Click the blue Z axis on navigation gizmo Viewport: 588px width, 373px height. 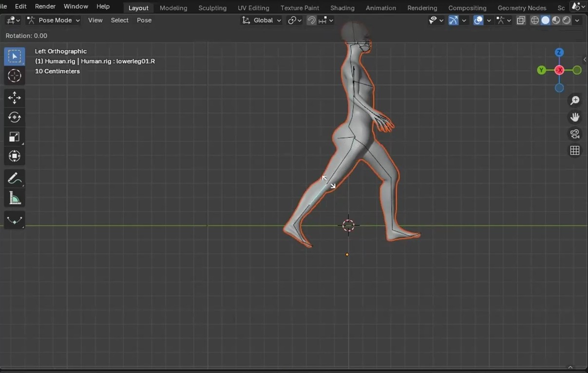coord(559,52)
